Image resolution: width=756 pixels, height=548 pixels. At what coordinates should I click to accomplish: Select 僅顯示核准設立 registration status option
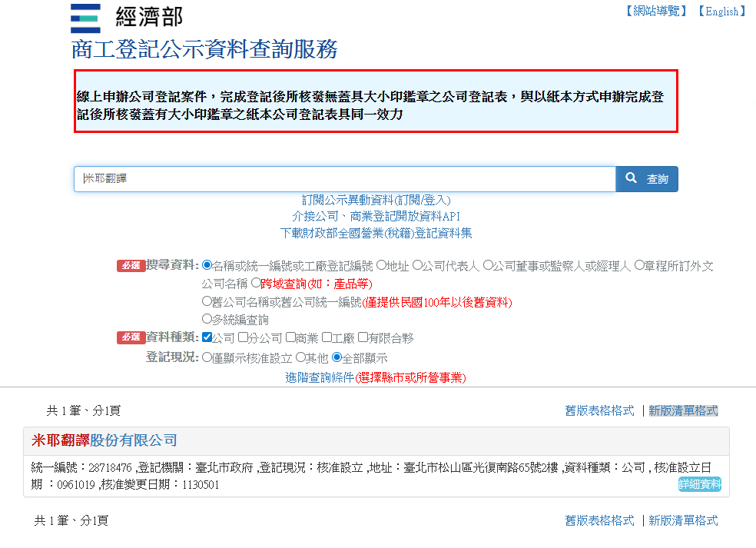coord(207,357)
